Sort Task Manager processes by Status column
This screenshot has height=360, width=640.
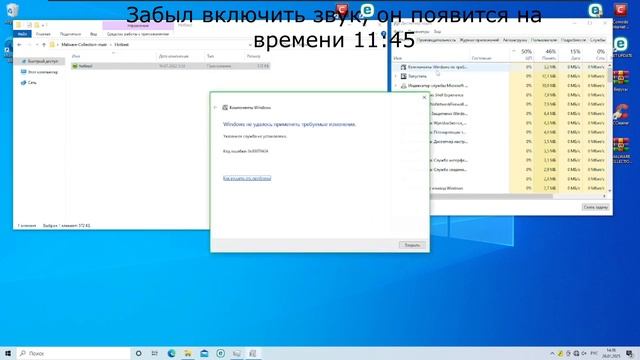coord(482,58)
